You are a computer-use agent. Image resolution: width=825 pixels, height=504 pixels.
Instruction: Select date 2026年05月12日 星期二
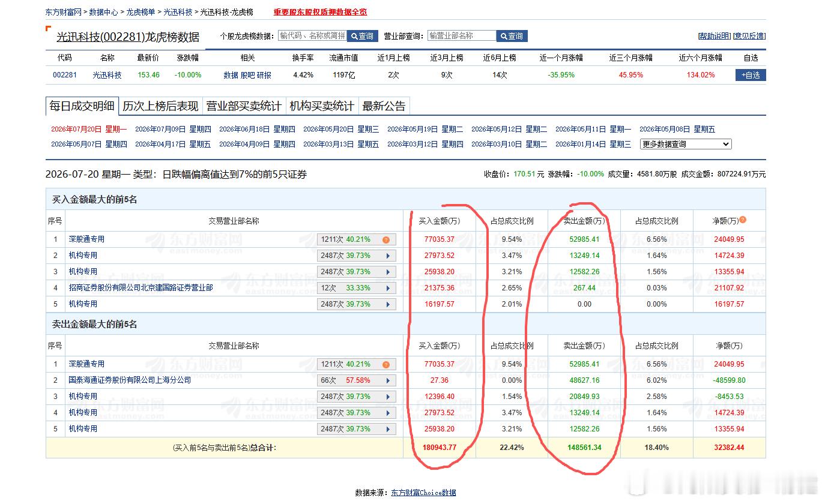[x=509, y=129]
